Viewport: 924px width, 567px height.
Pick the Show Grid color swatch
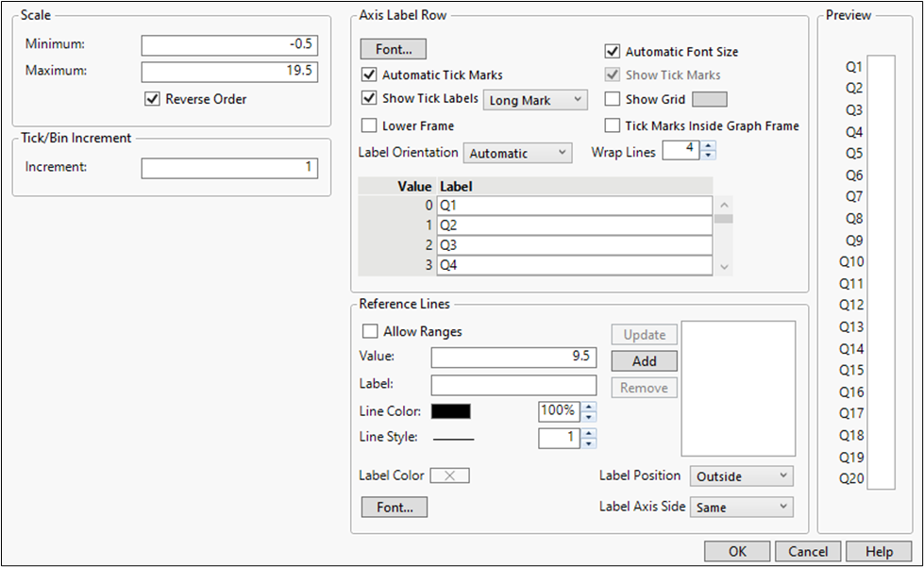click(x=710, y=99)
